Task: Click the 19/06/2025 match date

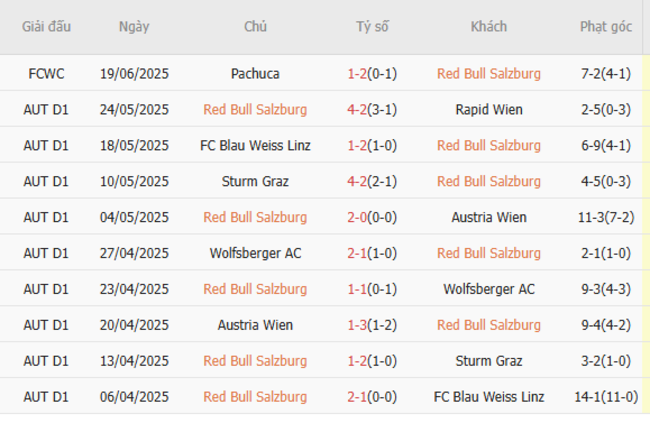Action: pos(134,73)
